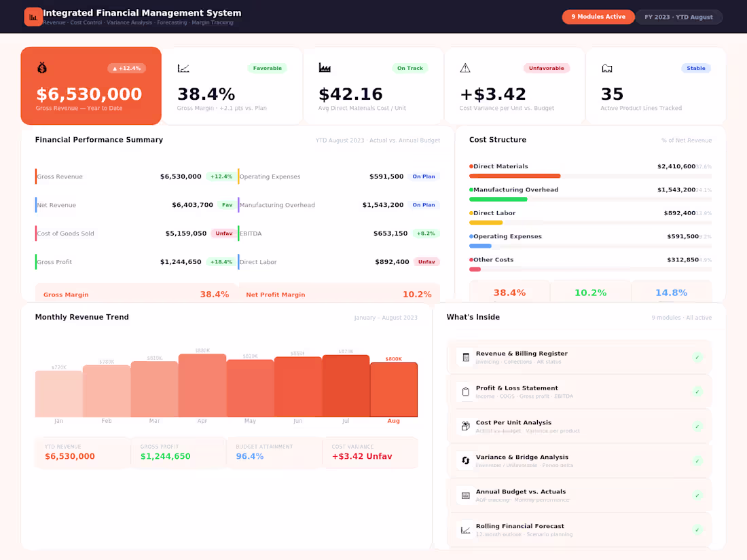The image size is (747, 560).
Task: Click the +12.4% badge on revenue card
Action: 127,68
